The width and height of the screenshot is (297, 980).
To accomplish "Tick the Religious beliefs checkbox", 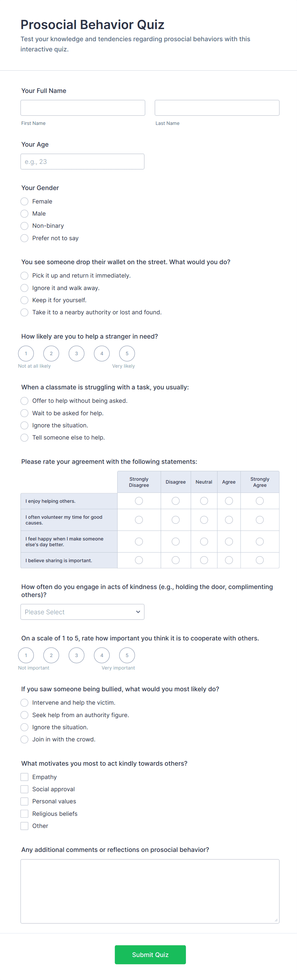I will point(24,814).
